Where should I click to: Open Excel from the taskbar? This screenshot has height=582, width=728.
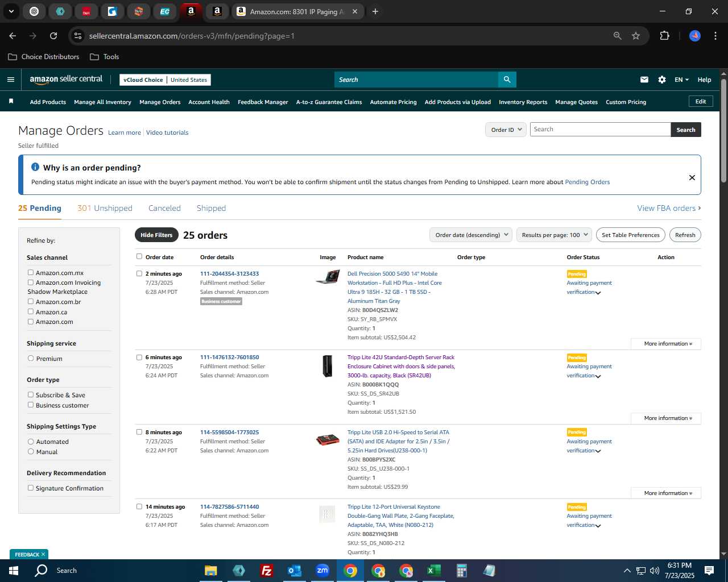coord(434,571)
